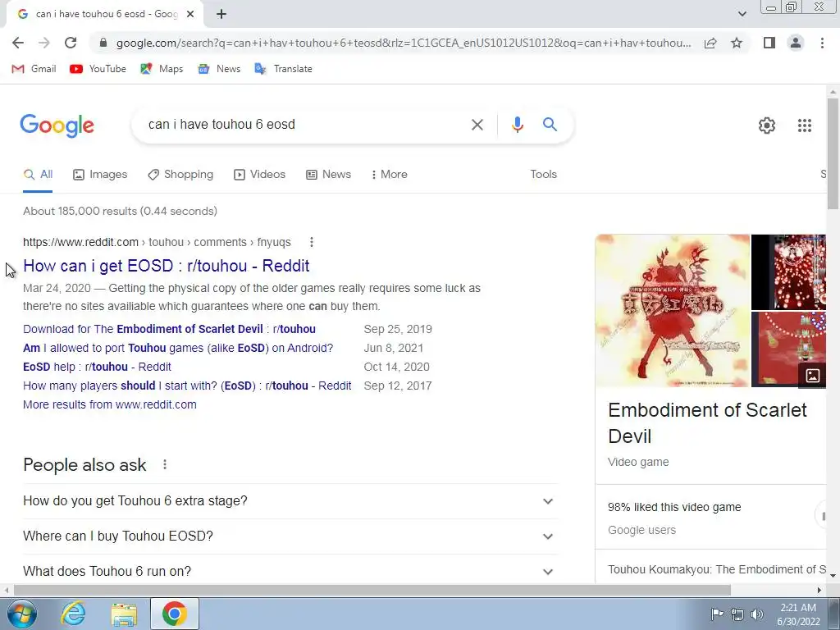The image size is (840, 630).
Task: Open the Google apps grid icon
Action: click(804, 126)
